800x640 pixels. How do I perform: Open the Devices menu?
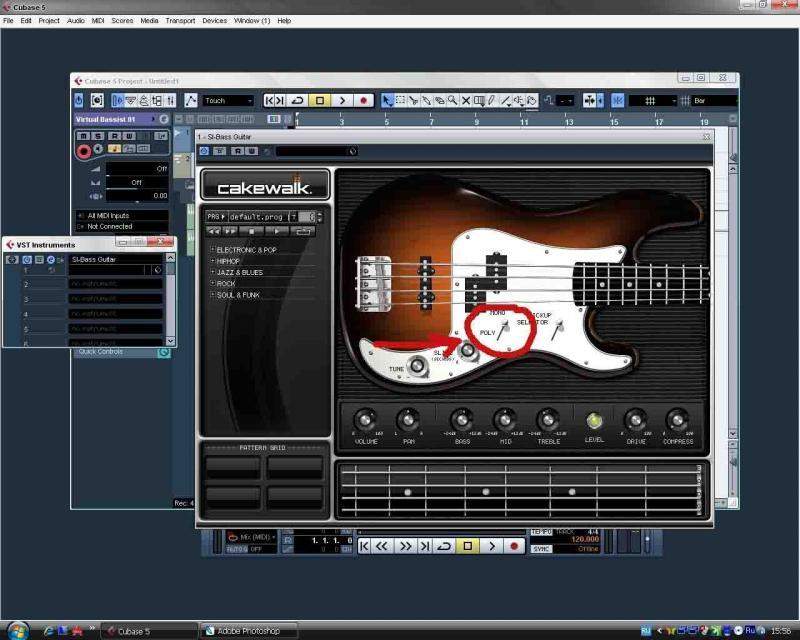coord(214,20)
